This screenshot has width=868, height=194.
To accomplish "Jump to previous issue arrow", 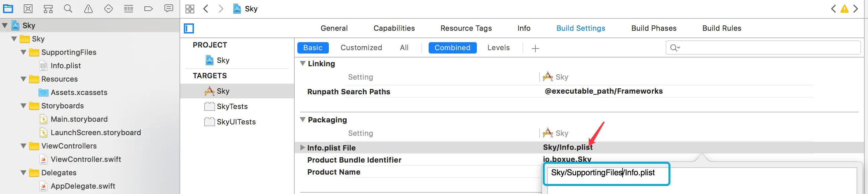I will pos(833,9).
